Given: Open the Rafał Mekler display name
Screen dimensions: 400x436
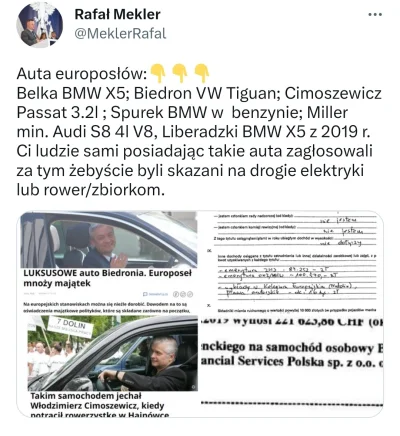Looking at the screenshot, I should (117, 14).
